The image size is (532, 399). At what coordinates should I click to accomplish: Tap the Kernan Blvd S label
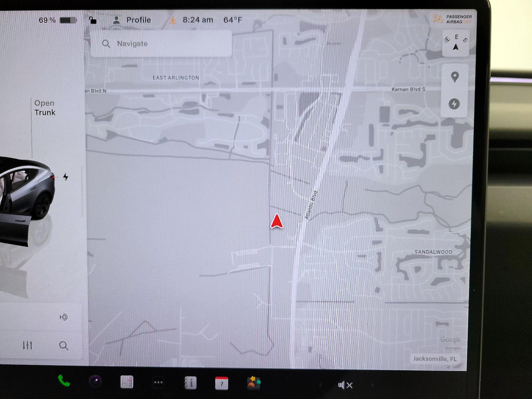408,89
